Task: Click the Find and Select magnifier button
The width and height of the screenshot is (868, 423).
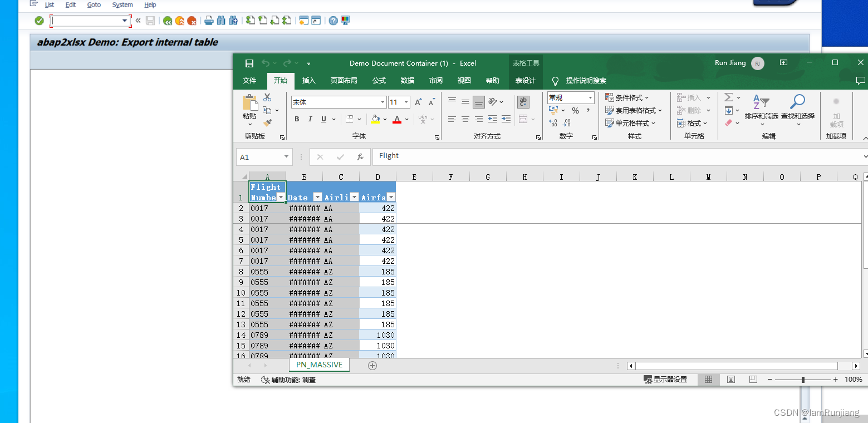Action: coord(798,109)
